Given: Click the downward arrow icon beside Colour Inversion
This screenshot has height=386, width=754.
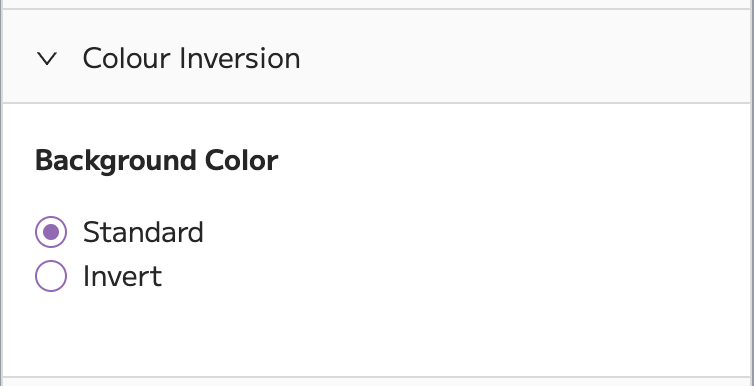Looking at the screenshot, I should [47, 59].
